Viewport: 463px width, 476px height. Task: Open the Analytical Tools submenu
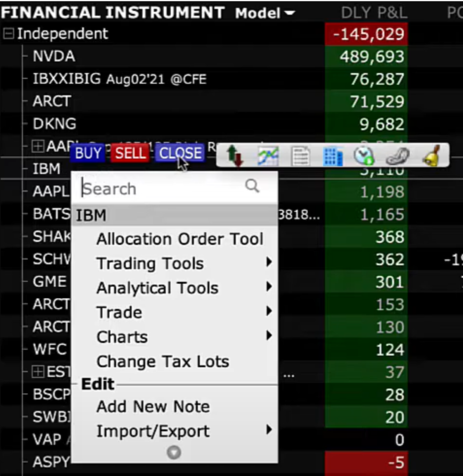point(157,288)
